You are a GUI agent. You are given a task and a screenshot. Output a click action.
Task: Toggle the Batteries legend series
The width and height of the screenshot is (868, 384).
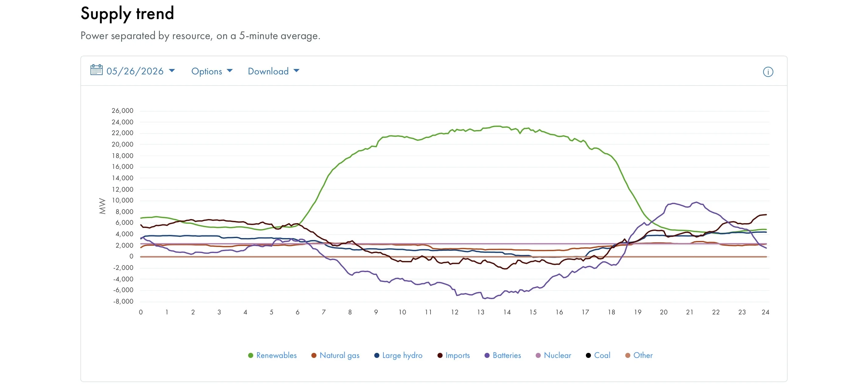click(503, 355)
